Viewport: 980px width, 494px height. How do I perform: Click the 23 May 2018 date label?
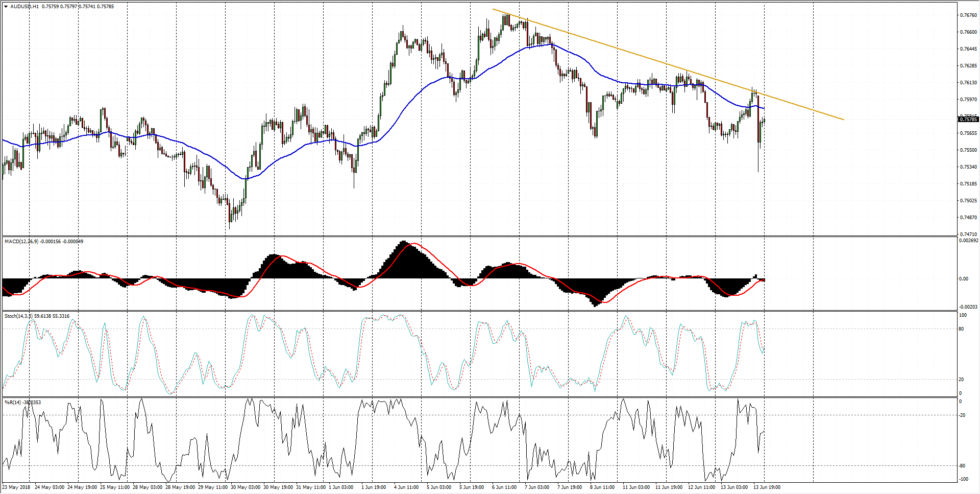coord(16,487)
